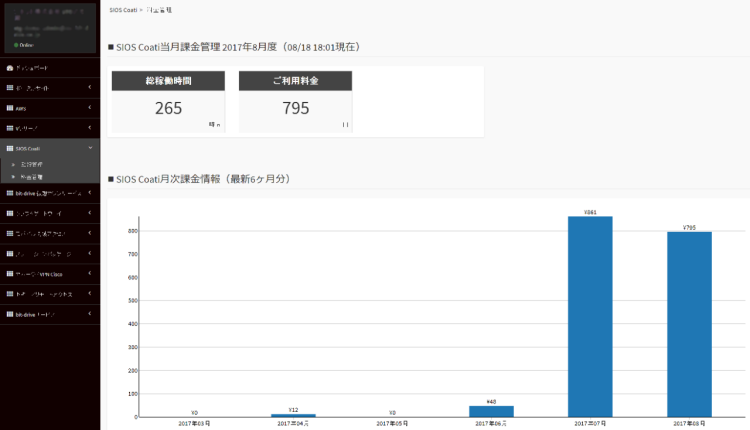Click the 100 y-axis tick label
Screen dimensions: 750x430
tap(133, 394)
